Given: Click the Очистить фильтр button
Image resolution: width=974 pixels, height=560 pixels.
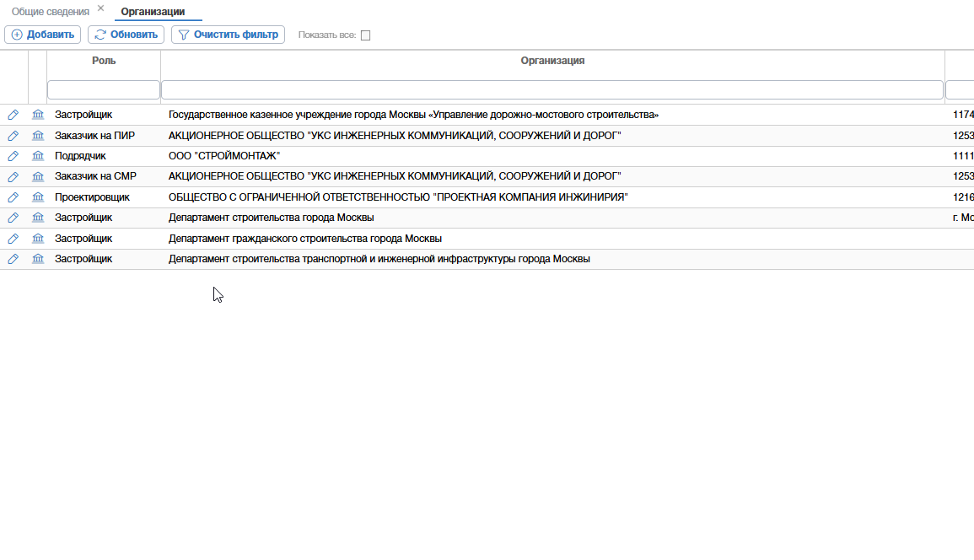Looking at the screenshot, I should click(x=228, y=35).
